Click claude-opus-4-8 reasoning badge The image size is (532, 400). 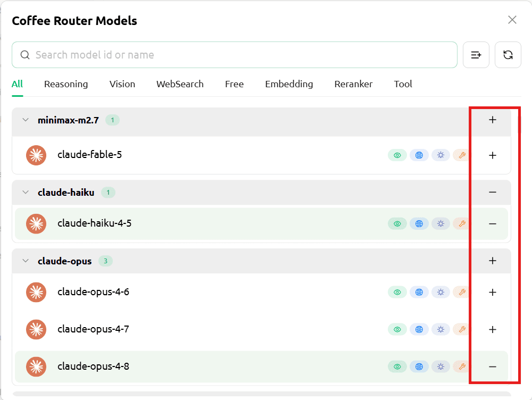coord(440,366)
